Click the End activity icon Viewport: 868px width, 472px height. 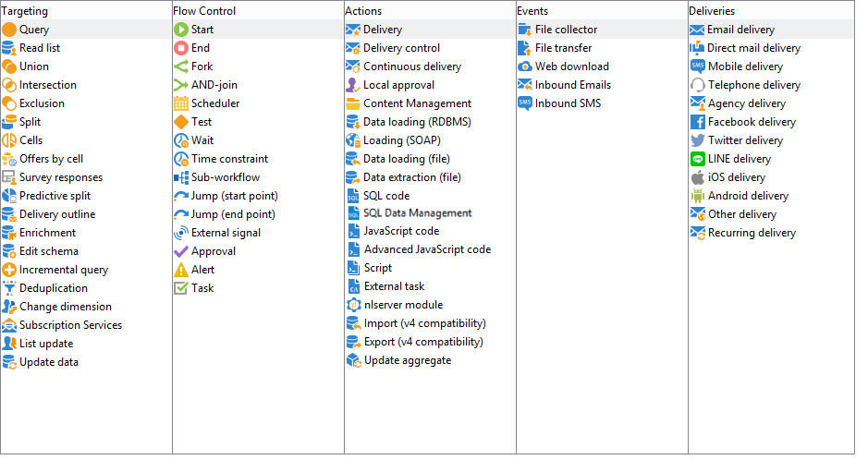[181, 48]
